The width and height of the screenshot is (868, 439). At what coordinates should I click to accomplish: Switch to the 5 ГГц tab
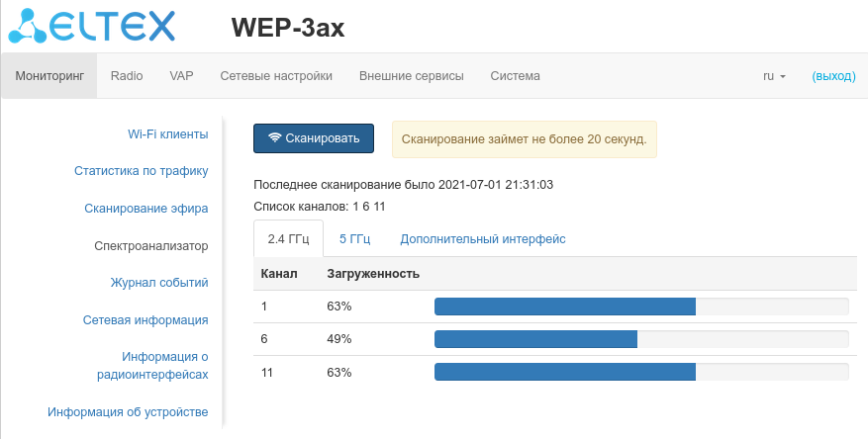click(354, 239)
